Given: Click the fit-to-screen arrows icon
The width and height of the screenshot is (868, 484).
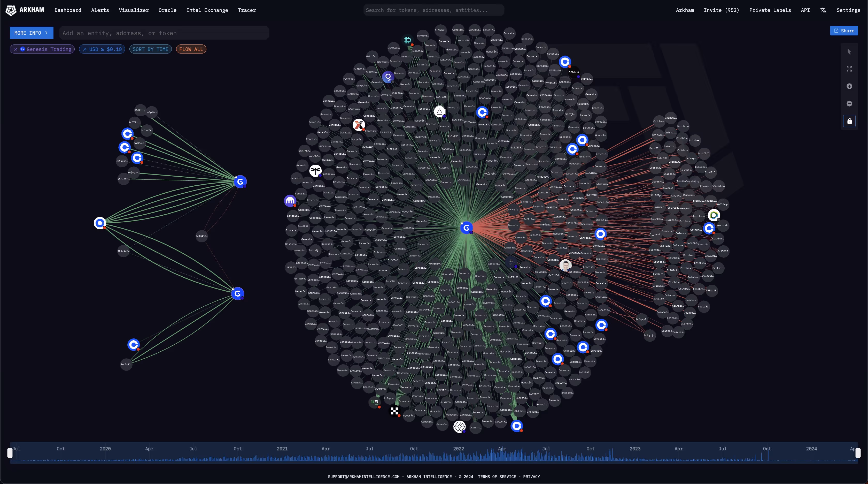Looking at the screenshot, I should point(849,69).
